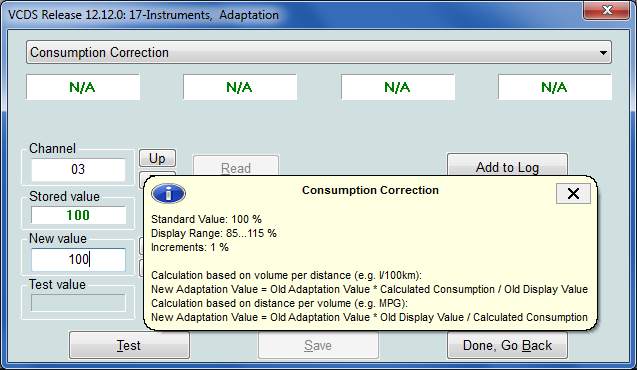This screenshot has height=370, width=637.
Task: Click the VCDS Release 12.12.0 title bar text
Action: coord(143,15)
